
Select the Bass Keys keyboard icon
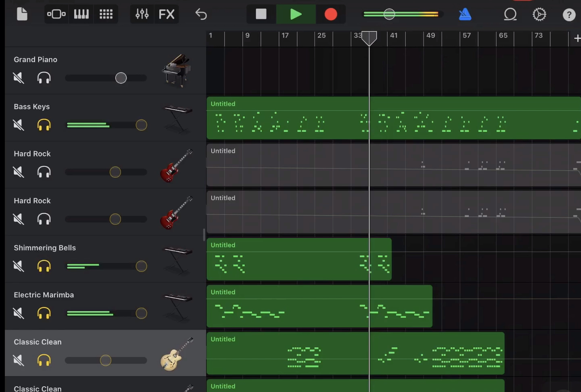[177, 119]
